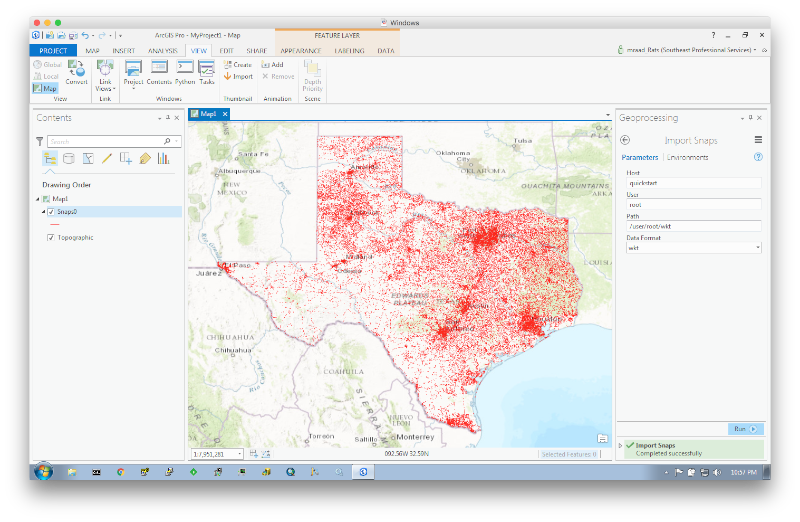Image resolution: width=800 pixels, height=522 pixels.
Task: Collapse the Map1 tree node
Action: [37, 199]
